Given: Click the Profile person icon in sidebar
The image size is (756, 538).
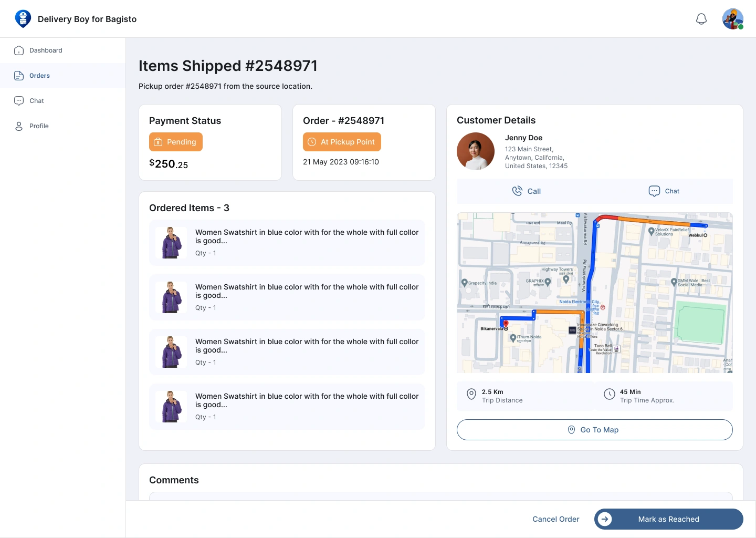Looking at the screenshot, I should click(19, 126).
